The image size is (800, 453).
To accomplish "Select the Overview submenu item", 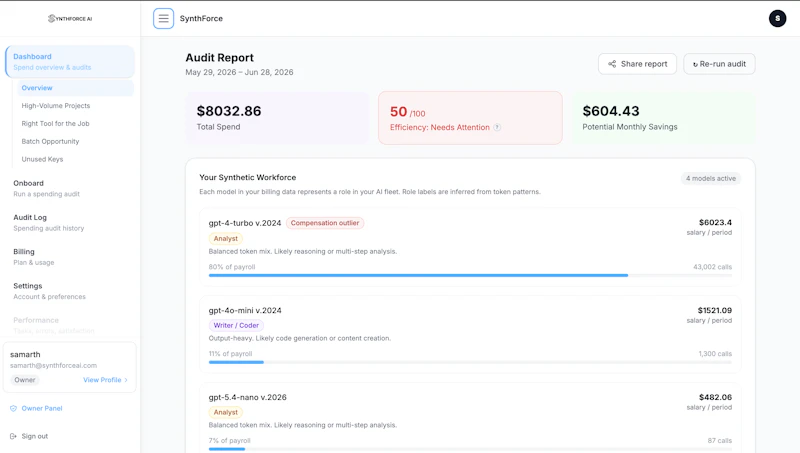I will pyautogui.click(x=76, y=88).
